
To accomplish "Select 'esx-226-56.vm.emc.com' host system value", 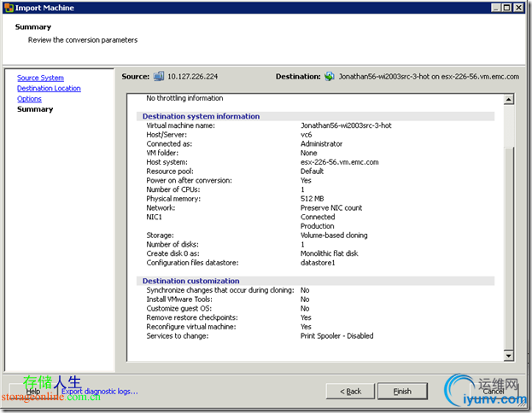I will point(340,162).
